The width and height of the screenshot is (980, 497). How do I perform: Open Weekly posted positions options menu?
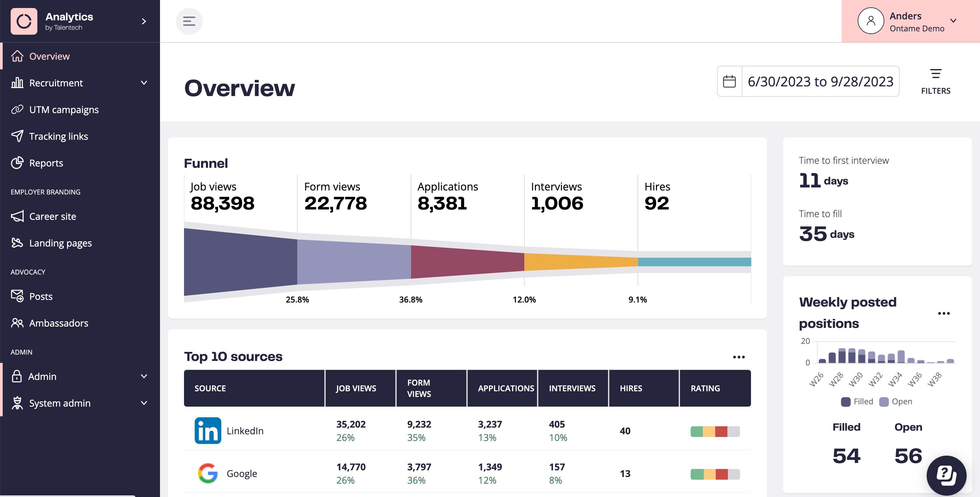[944, 313]
